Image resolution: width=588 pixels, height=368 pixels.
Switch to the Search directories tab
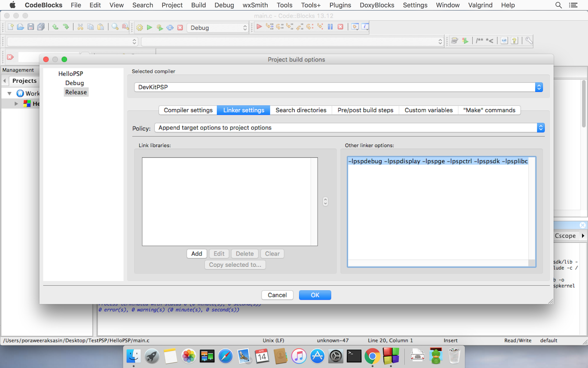[x=301, y=110]
